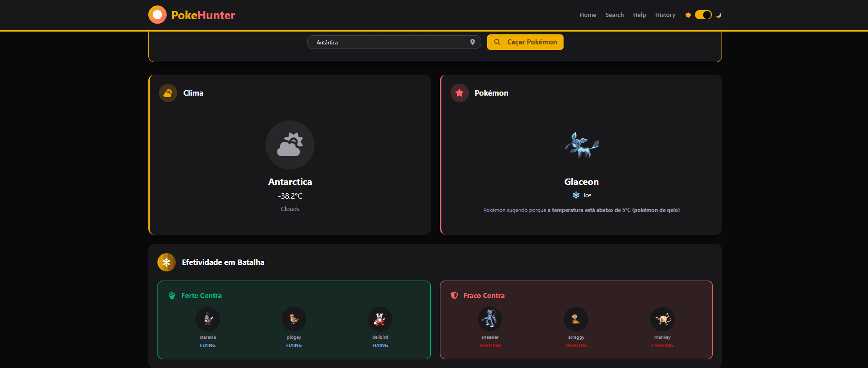Click the Fraco Contra shield icon
This screenshot has width=868, height=368.
pos(454,296)
